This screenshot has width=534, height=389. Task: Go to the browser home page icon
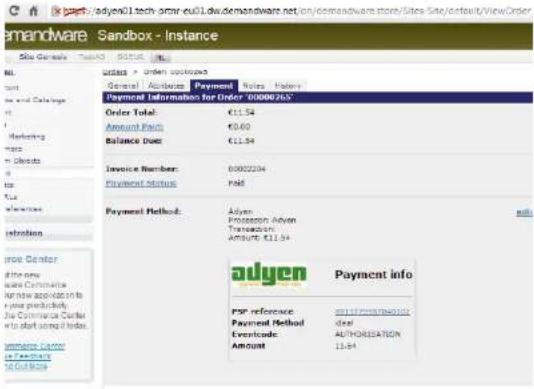tap(33, 11)
